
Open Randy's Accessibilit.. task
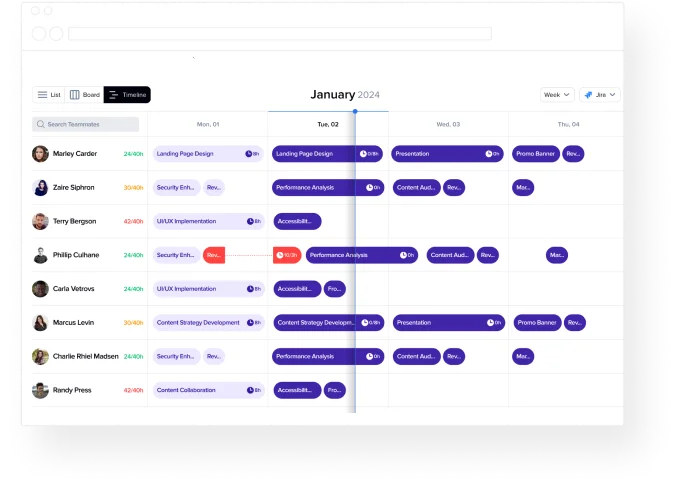297,390
